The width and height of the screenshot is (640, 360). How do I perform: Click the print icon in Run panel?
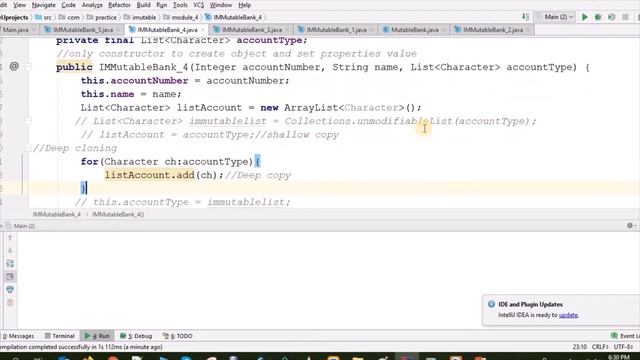tap(10, 290)
